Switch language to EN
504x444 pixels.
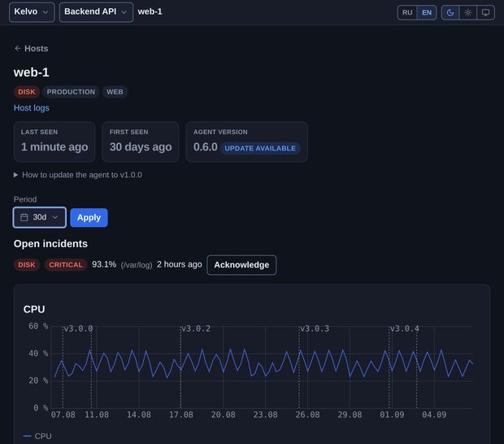(427, 12)
